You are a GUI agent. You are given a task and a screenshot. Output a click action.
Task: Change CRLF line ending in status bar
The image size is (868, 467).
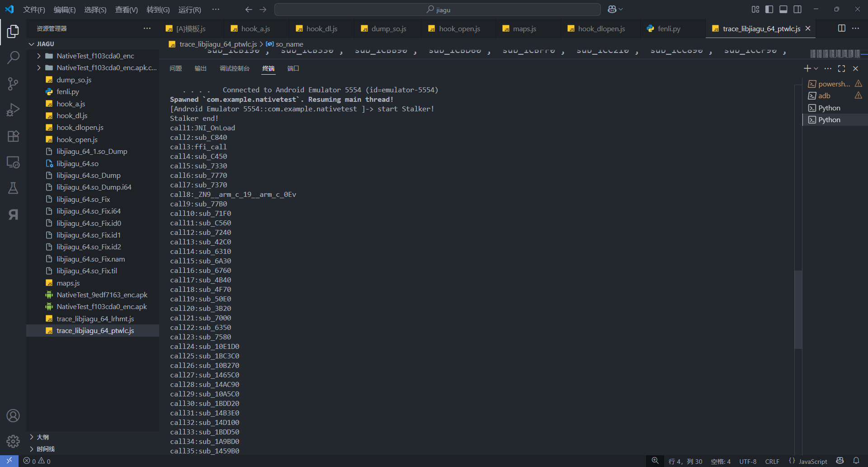pos(772,461)
